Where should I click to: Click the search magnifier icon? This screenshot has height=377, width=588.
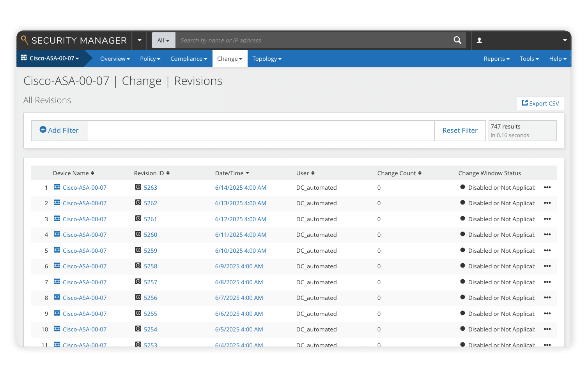(457, 40)
